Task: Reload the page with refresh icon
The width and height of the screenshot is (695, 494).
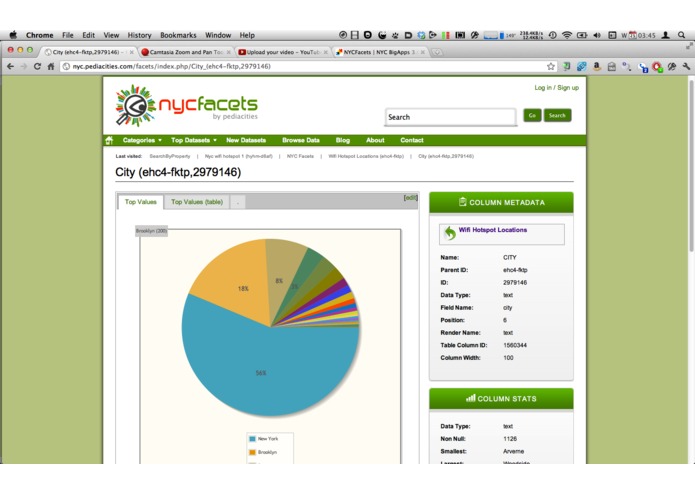Action: (37, 66)
